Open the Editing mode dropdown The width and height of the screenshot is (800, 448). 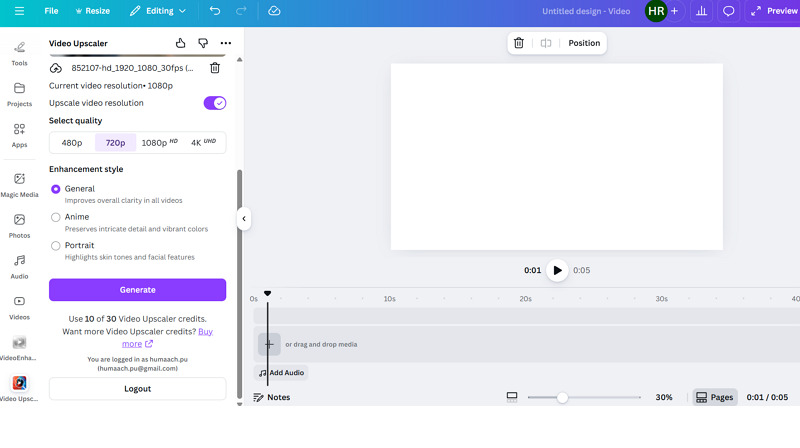coord(158,11)
